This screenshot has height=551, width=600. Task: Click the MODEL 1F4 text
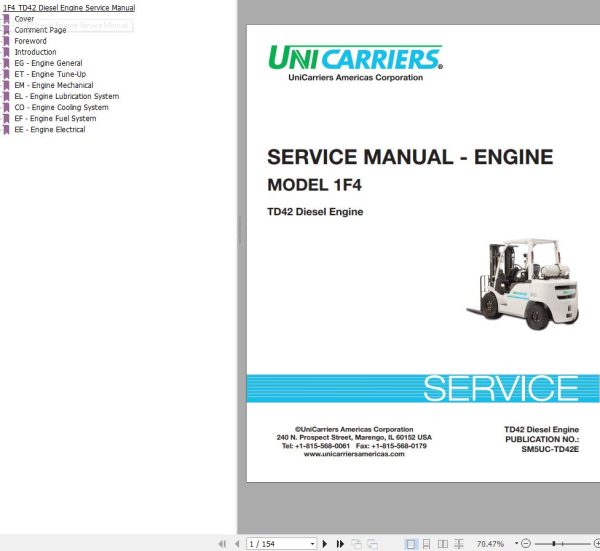314,185
